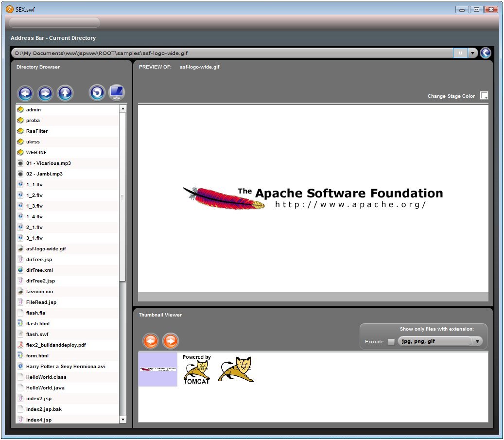504x440 pixels.
Task: Open the admin folder icon
Action: tap(20, 110)
